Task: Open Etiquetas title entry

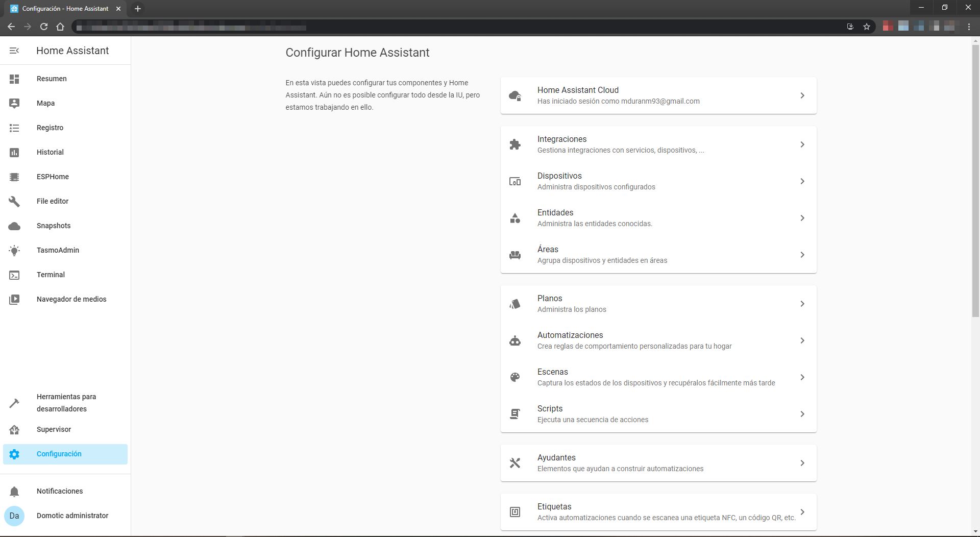Action: 554,506
